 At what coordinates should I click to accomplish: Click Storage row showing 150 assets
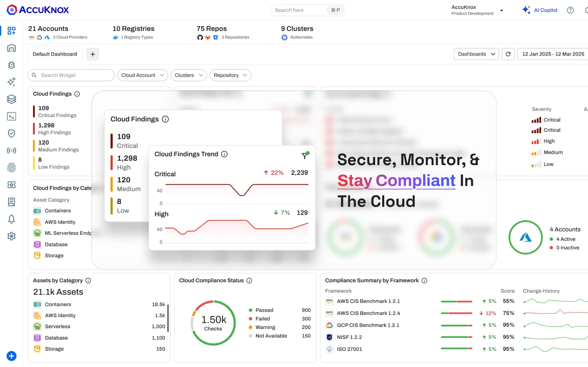click(99, 349)
